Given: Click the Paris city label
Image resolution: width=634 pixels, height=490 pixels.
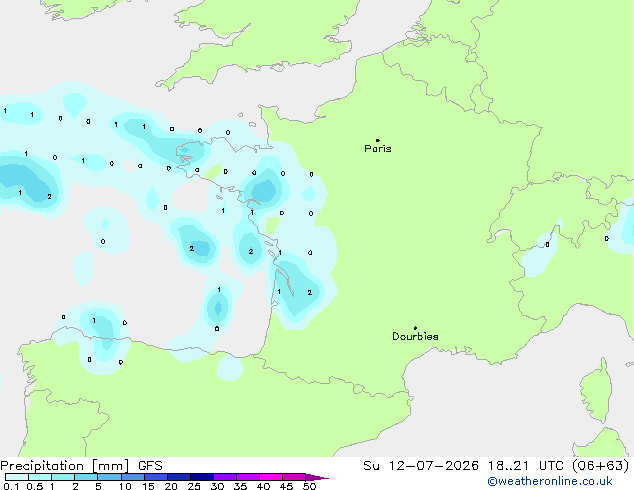Looking at the screenshot, I should (378, 149).
